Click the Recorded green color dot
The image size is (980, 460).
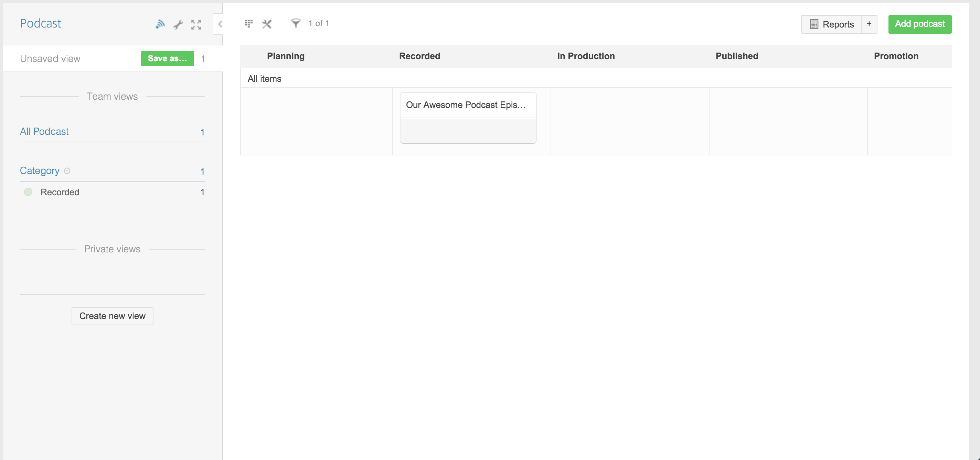[x=28, y=192]
